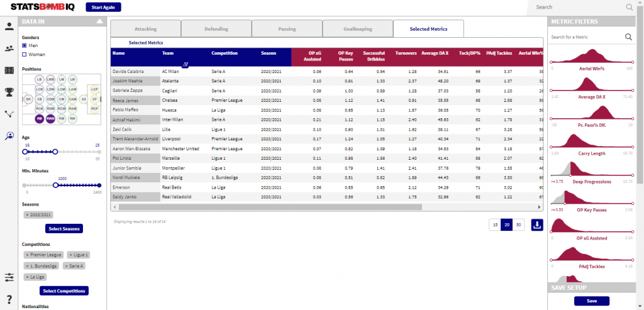Toggle the Men gender checkbox

[x=25, y=45]
